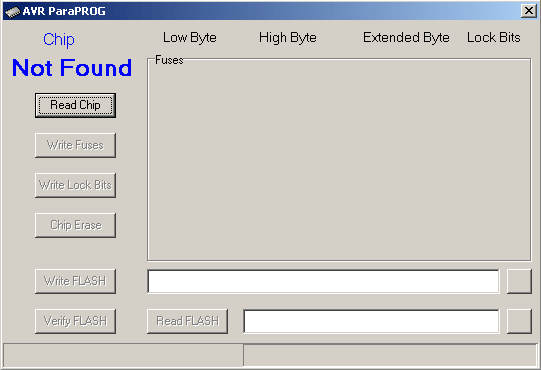Click the Low Byte column label
Image resolution: width=541 pixels, height=370 pixels.
pos(190,38)
